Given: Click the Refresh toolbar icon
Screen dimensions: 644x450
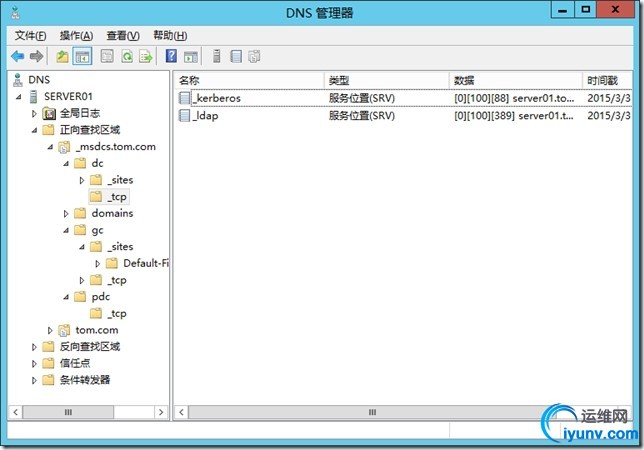Looking at the screenshot, I should tap(127, 56).
